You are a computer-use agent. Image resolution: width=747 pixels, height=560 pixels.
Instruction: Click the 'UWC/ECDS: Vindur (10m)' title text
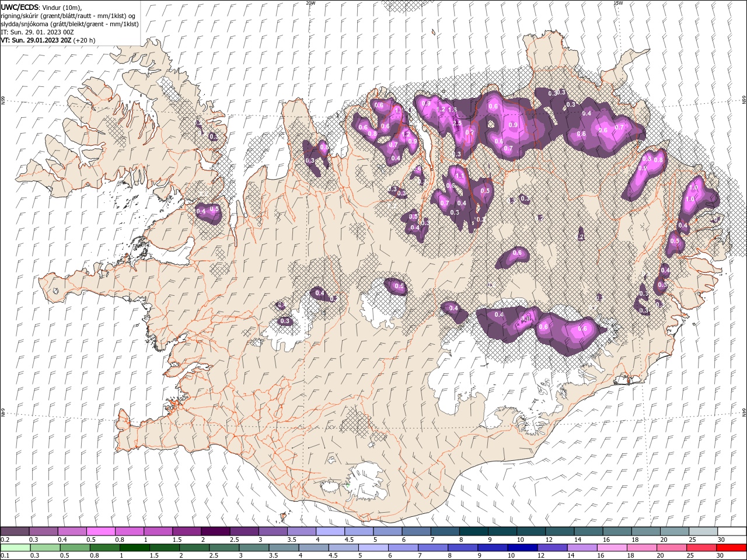pos(41,7)
